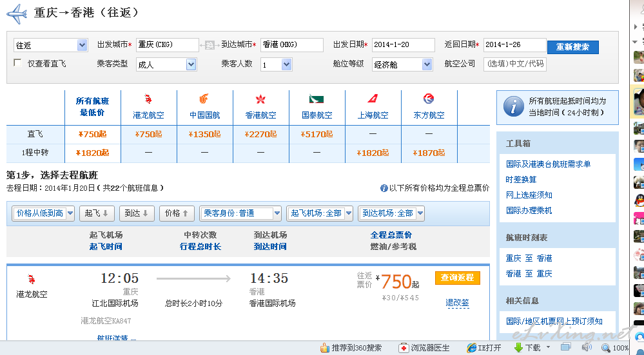Open the 到达机场:全部 filter dropdown
The image size is (644, 355).
391,213
